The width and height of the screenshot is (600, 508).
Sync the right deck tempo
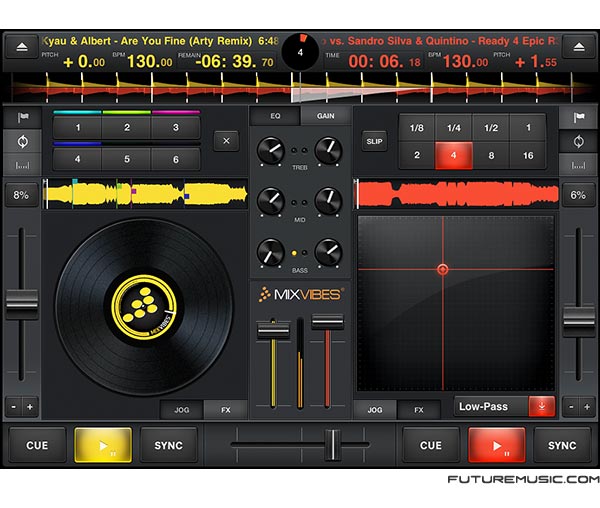[x=562, y=445]
